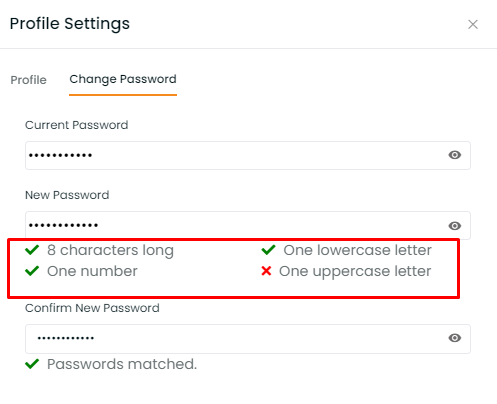Image resolution: width=497 pixels, height=404 pixels.
Task: Switch to the Profile tab
Action: 28,80
